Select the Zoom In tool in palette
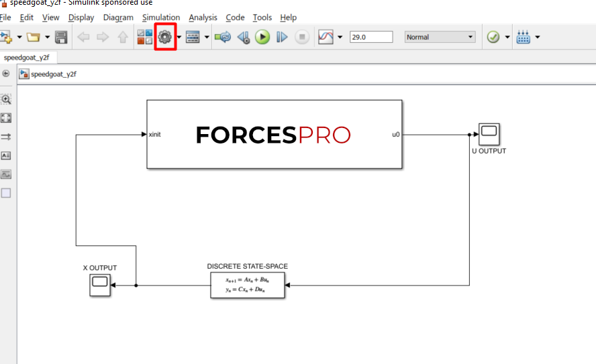Viewport: 596px width, 364px height. click(6, 99)
